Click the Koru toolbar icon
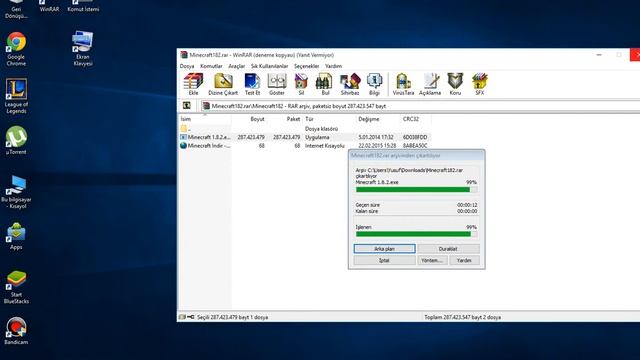The height and width of the screenshot is (360, 640). click(455, 84)
